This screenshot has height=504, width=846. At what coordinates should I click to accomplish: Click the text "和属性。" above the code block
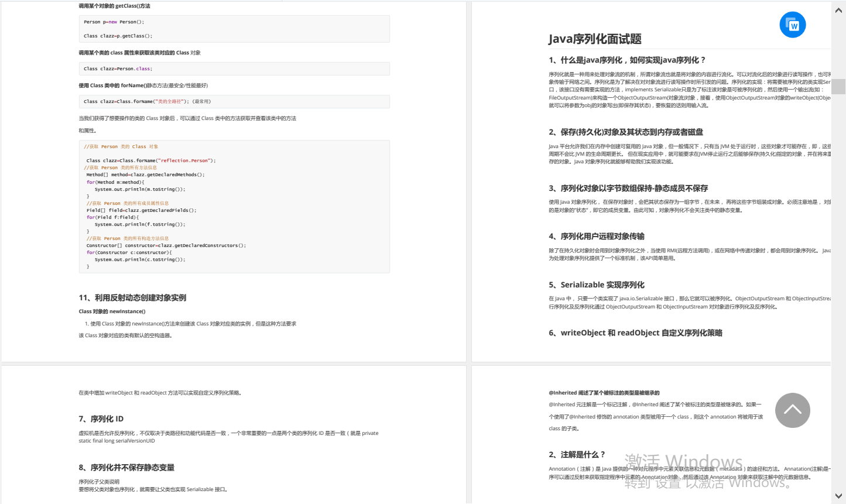(88, 131)
